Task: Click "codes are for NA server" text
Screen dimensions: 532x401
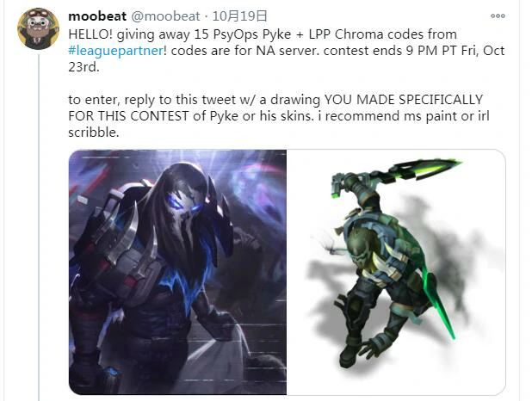Action: (244, 51)
